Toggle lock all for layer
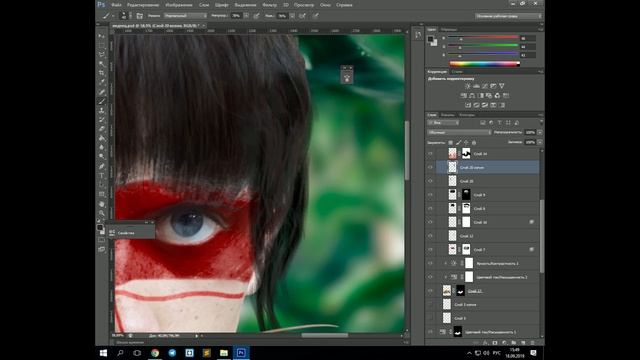This screenshot has width=640, height=360. (474, 142)
